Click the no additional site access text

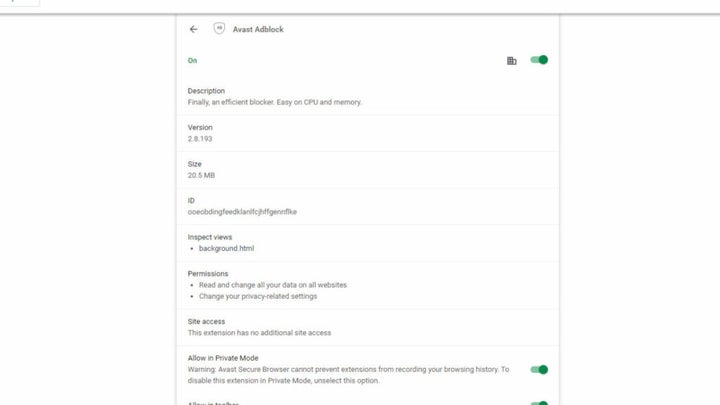[259, 333]
